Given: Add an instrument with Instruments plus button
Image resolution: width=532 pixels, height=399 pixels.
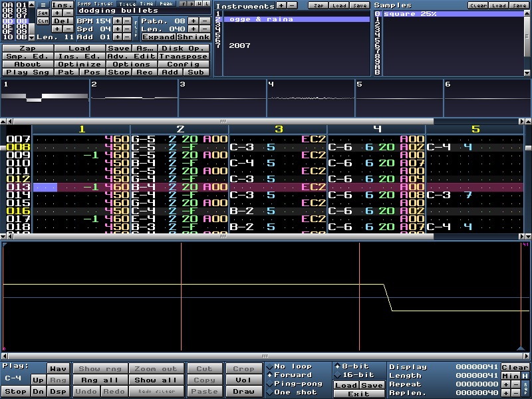Looking at the screenshot, I should (x=281, y=5).
